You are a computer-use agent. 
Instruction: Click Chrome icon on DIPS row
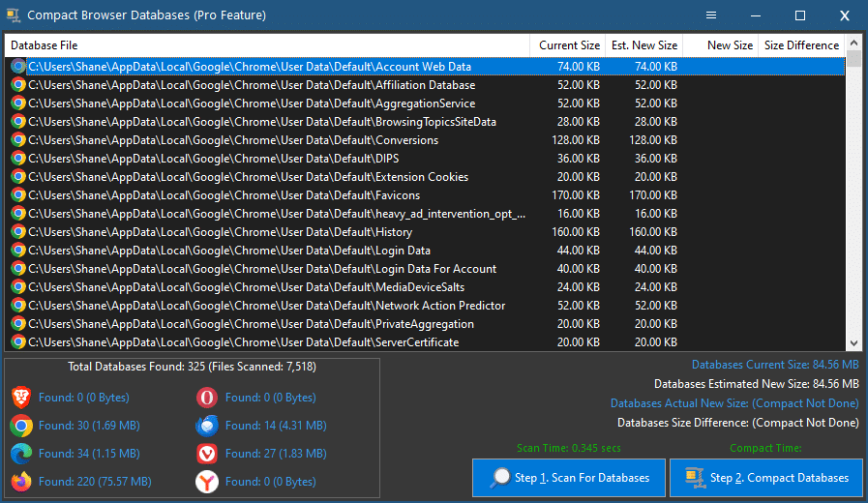pos(18,159)
